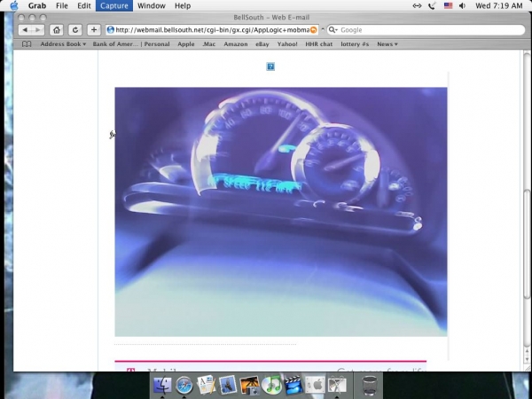Expand the Address Book bookmarks folder
532x399 pixels.
tap(63, 43)
